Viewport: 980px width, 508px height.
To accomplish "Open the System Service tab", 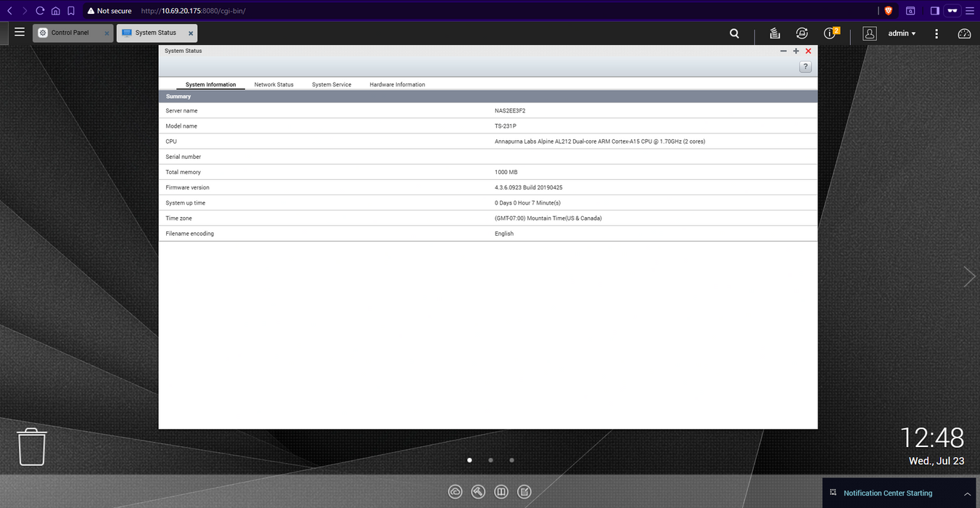I will tap(332, 85).
